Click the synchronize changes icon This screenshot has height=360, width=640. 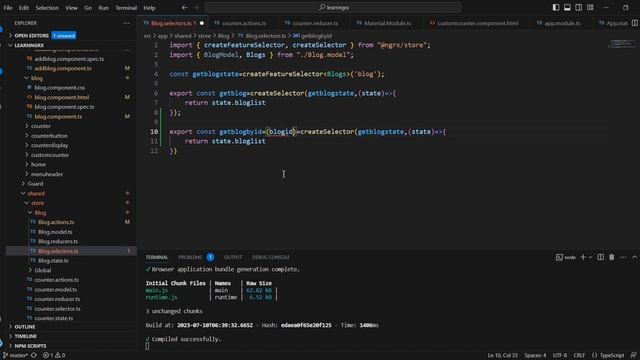(x=34, y=355)
